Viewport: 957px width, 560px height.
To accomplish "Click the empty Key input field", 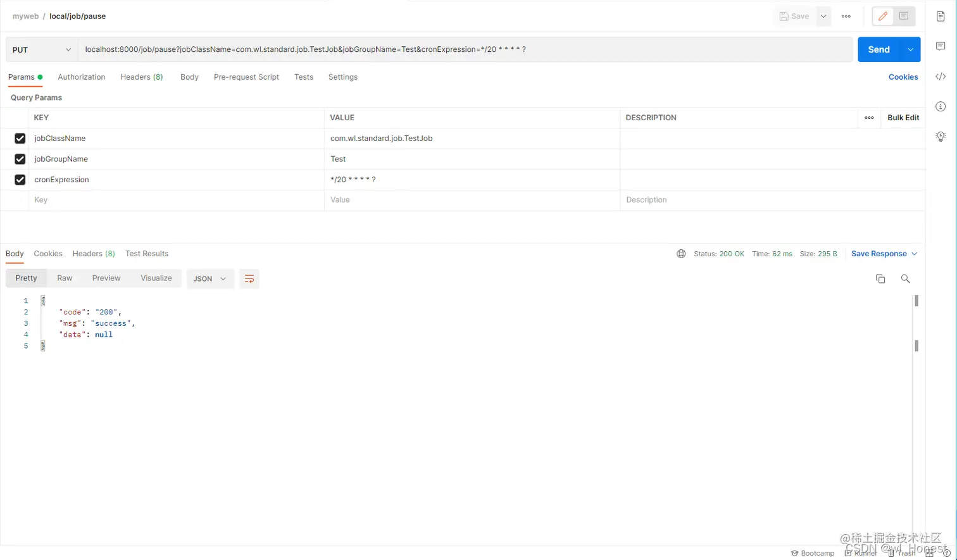I will (x=176, y=200).
